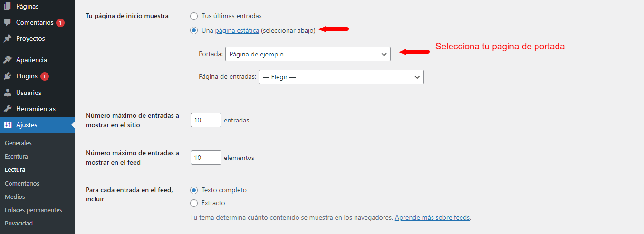
Task: Go to Escritura settings submenu
Action: pos(16,156)
